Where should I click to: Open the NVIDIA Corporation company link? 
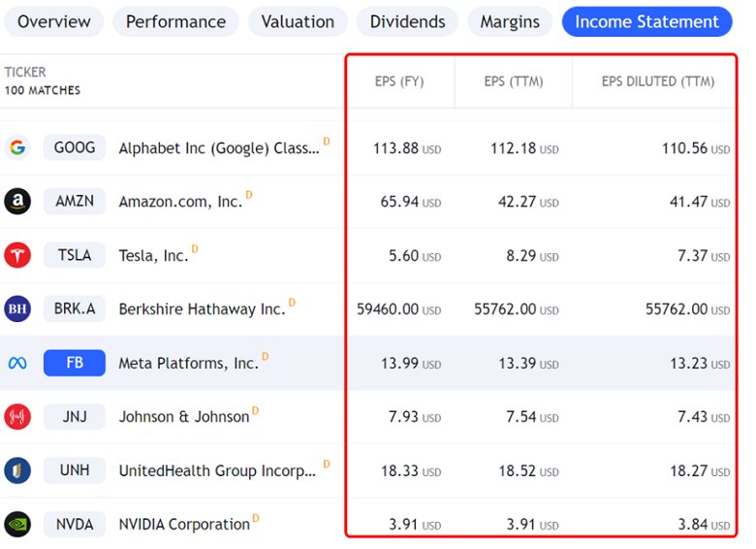click(x=184, y=525)
